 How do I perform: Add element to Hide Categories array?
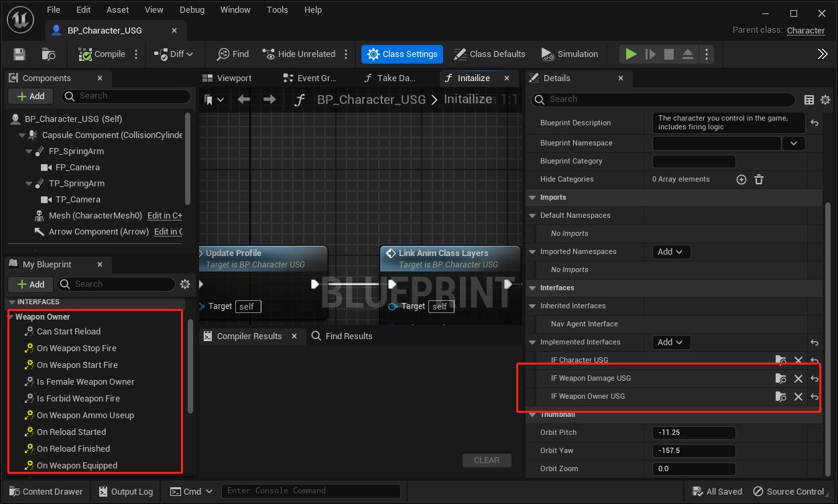[741, 180]
